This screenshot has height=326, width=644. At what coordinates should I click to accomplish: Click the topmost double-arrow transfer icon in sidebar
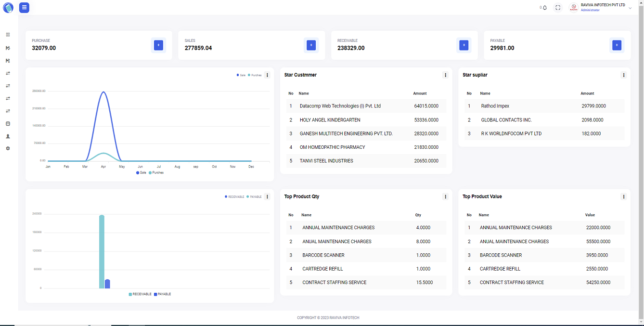8,73
